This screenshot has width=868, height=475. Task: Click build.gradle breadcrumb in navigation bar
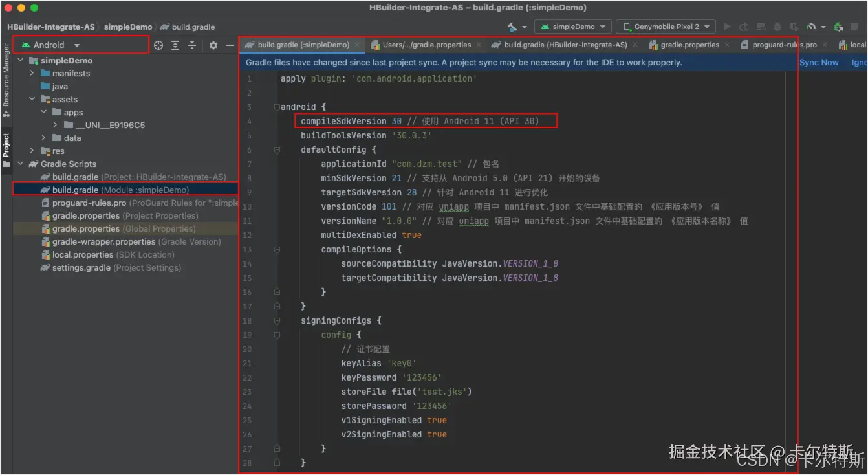[188, 27]
